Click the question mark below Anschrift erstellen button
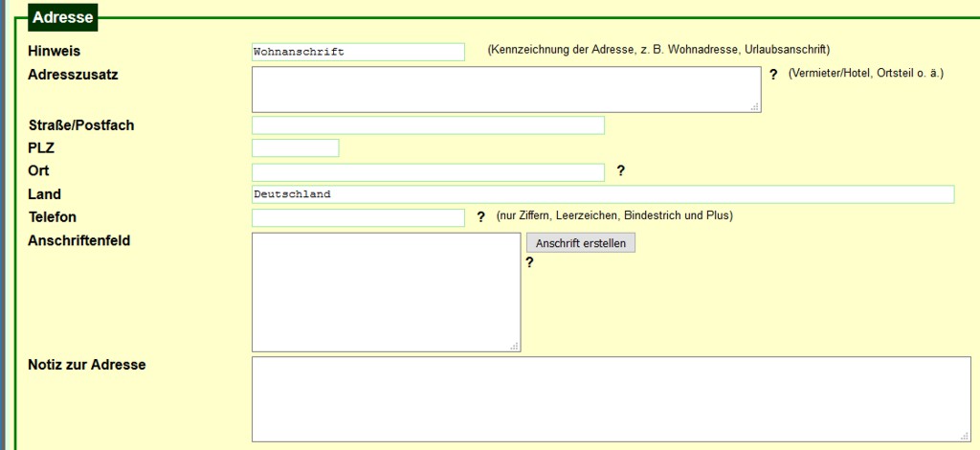Image resolution: width=980 pixels, height=450 pixels. [529, 262]
